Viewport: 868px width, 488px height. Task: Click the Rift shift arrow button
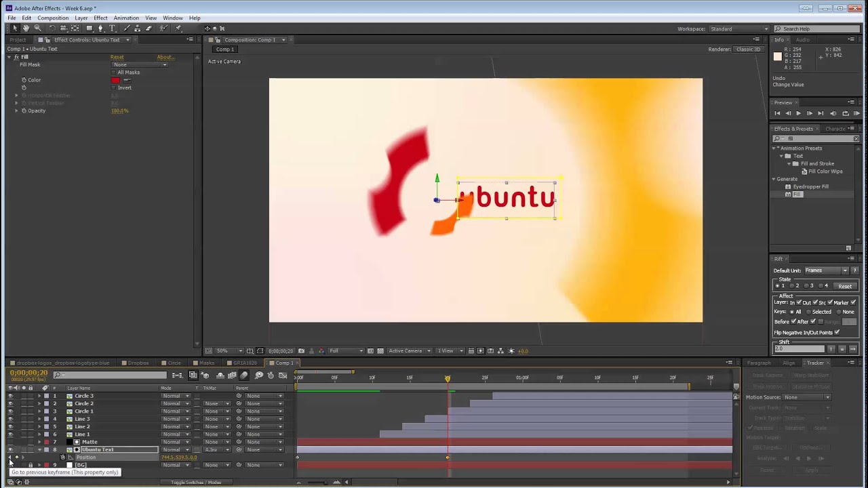pyautogui.click(x=853, y=349)
